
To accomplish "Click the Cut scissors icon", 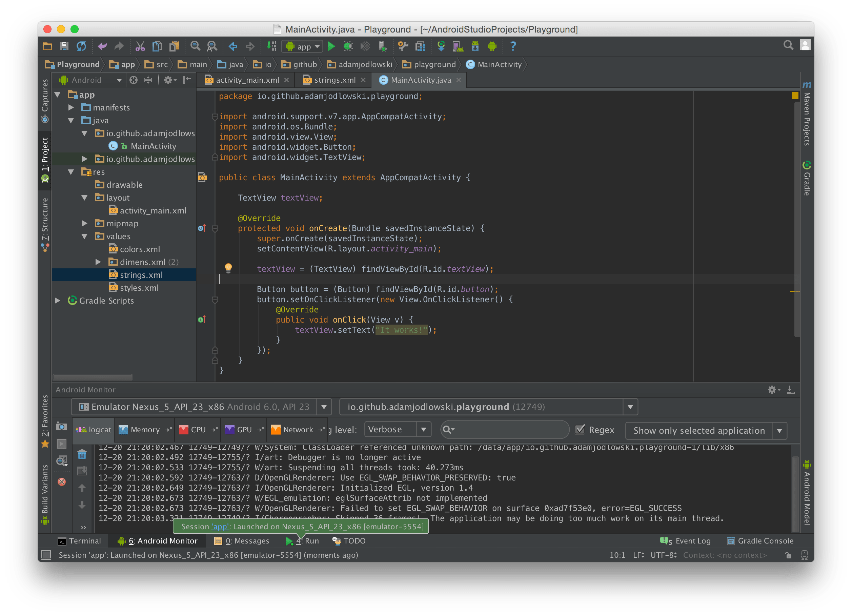I will point(140,46).
